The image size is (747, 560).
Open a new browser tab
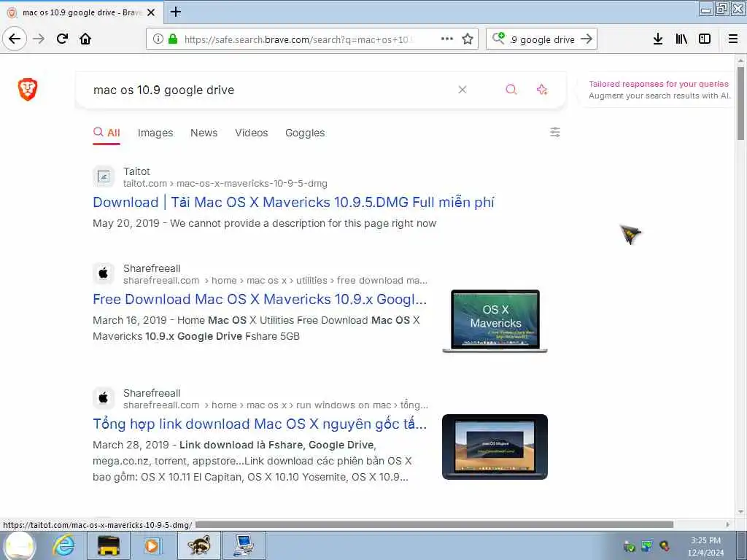(x=176, y=12)
